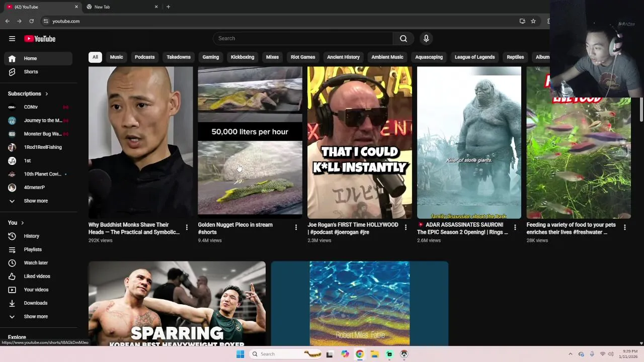Open options for Feeding variety of food

point(624,227)
